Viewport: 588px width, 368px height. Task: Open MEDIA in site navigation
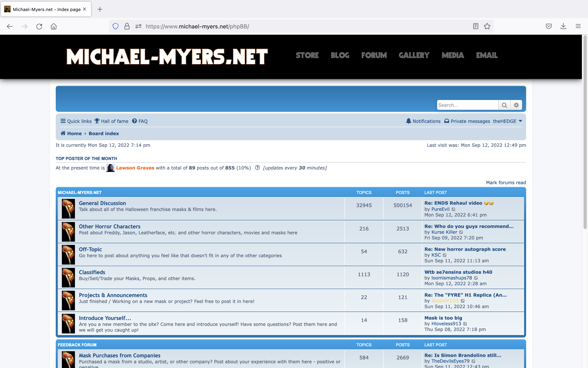[x=453, y=55]
